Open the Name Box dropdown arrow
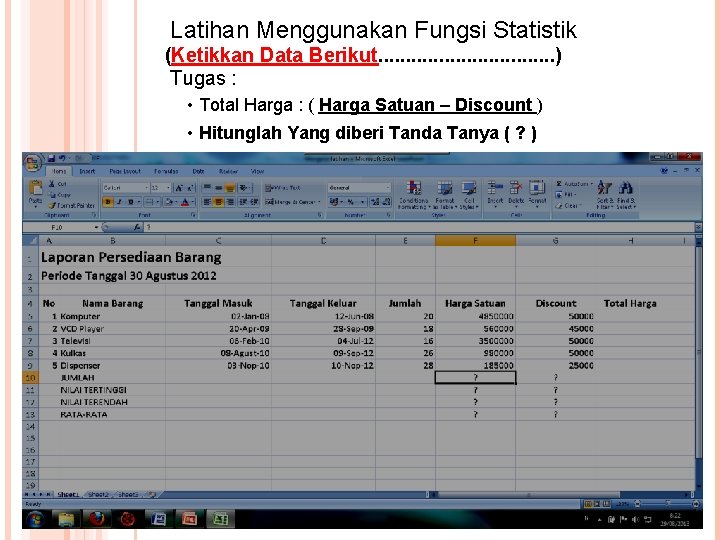Screen dimensions: 720x540 click(96, 227)
